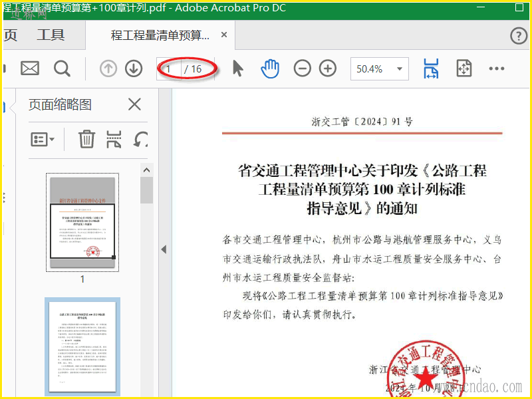The height and width of the screenshot is (399, 532).
Task: Maximize the Acrobat window
Action: (519, 7)
